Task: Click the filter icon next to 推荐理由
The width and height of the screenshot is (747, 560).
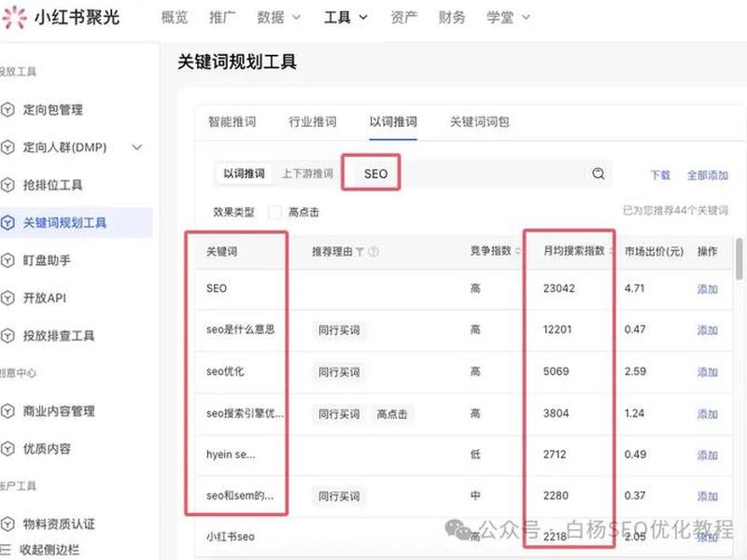Action: point(359,251)
